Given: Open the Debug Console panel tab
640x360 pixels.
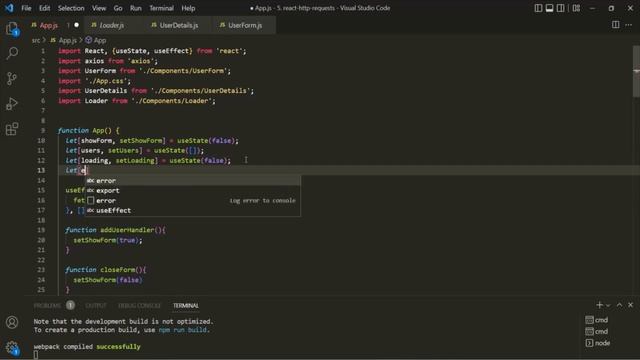Looking at the screenshot, I should click(x=139, y=305).
